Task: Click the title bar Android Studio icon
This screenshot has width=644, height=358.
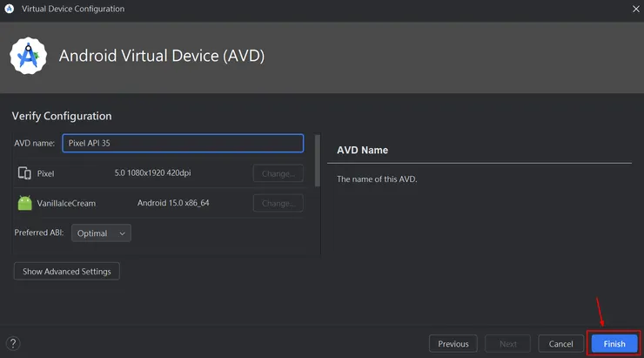Action: point(9,9)
